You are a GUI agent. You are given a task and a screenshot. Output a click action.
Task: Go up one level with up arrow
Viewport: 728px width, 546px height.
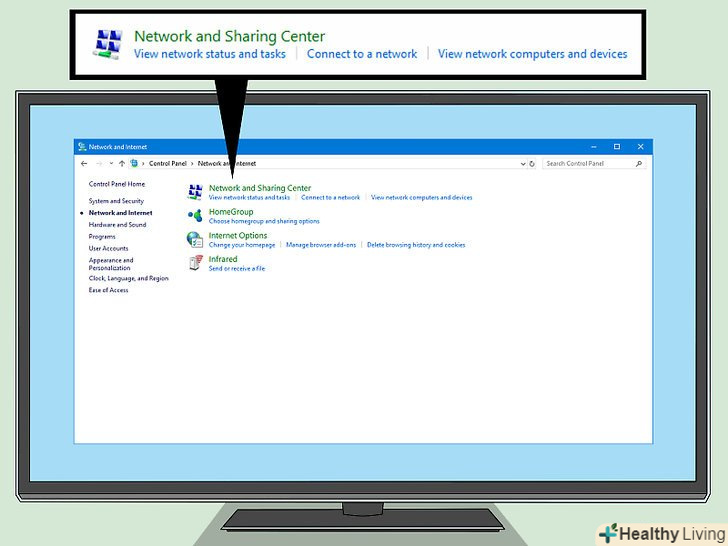tap(122, 163)
